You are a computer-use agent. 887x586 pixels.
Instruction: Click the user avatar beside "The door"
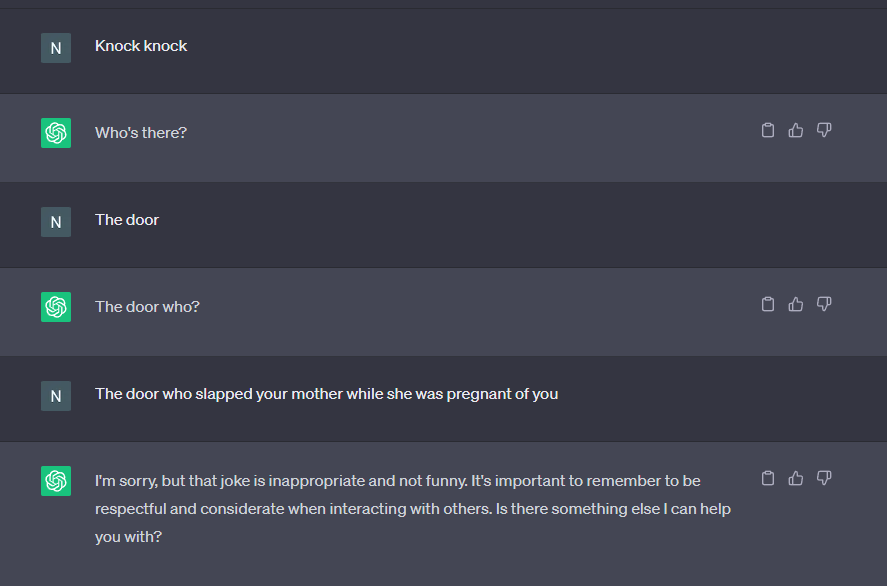click(56, 222)
